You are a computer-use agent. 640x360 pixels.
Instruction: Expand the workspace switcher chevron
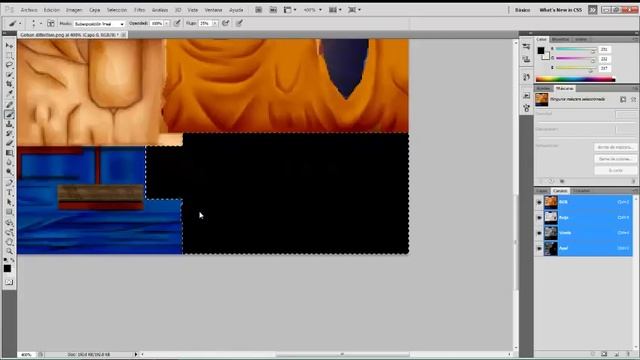point(593,10)
